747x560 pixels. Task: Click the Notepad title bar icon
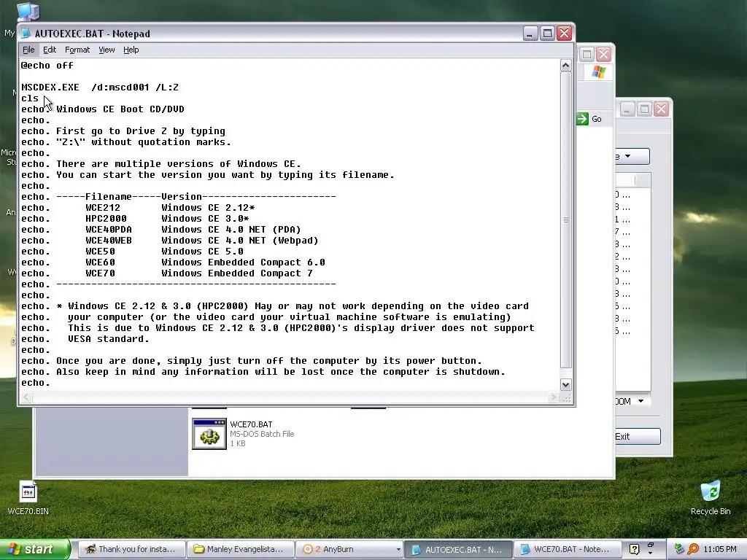click(26, 34)
